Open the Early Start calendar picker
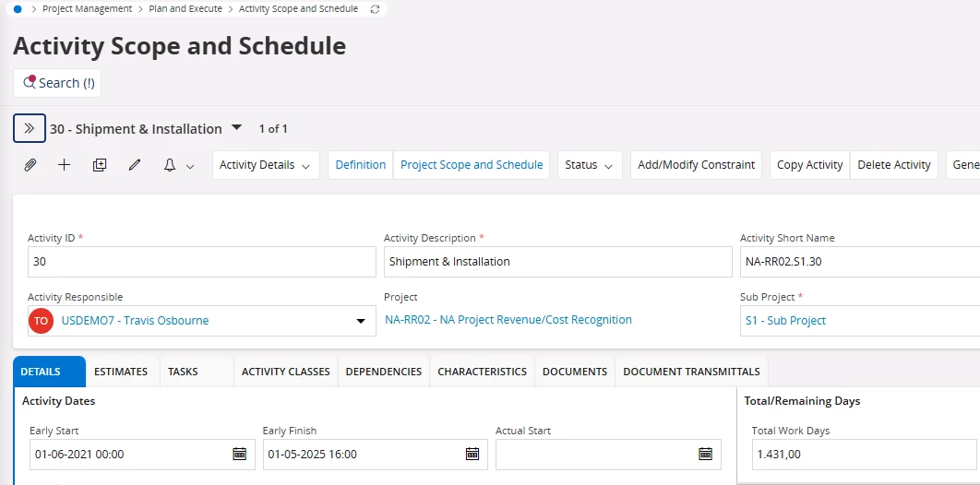Viewport: 980px width, 485px height. click(x=239, y=454)
